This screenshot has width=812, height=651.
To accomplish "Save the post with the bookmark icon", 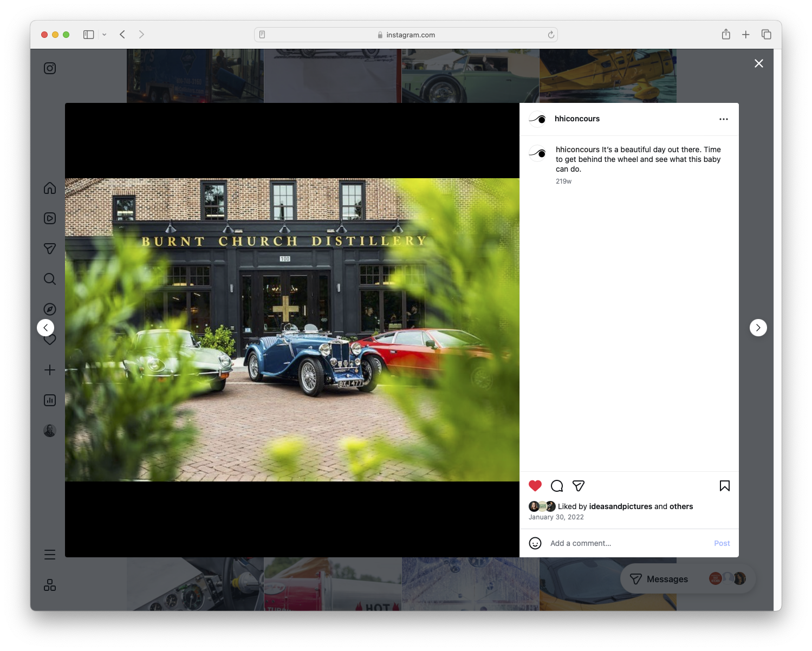I will 724,486.
